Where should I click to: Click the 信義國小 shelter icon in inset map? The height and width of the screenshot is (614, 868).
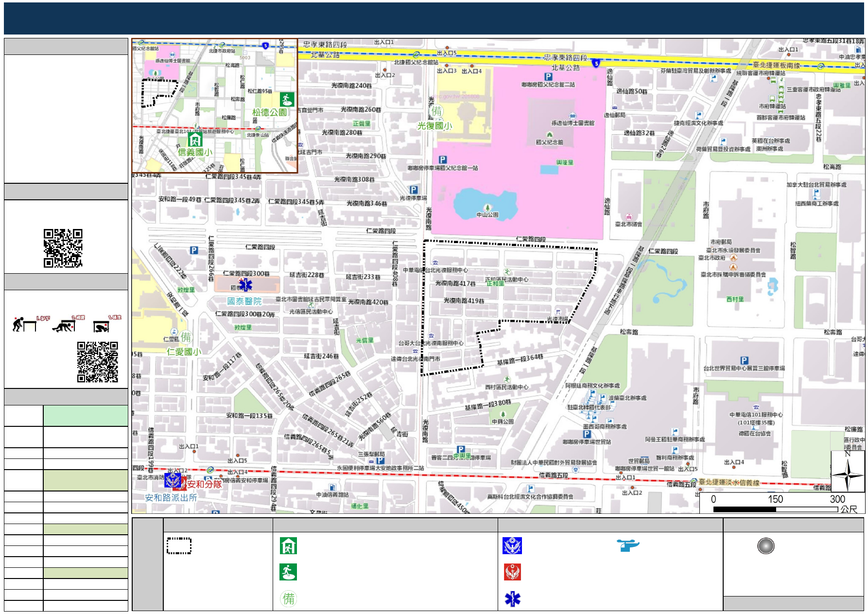coord(195,140)
